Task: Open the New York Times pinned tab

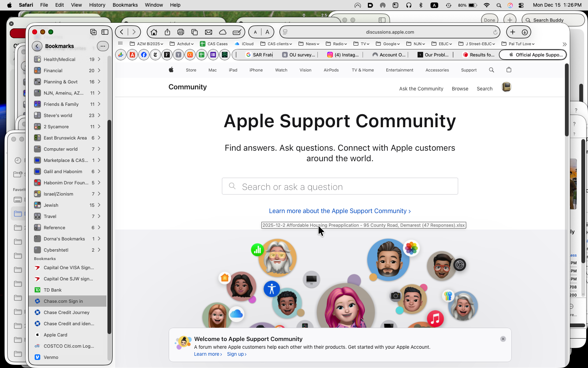Action: point(155,55)
